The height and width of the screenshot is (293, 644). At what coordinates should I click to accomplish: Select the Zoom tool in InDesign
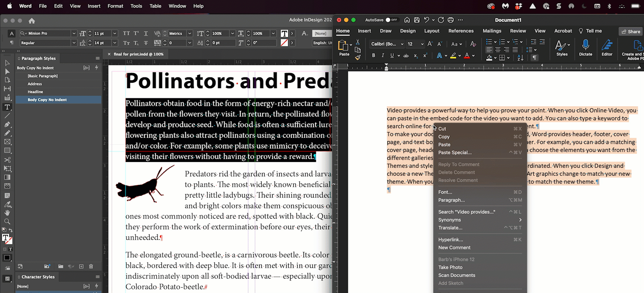click(x=7, y=221)
